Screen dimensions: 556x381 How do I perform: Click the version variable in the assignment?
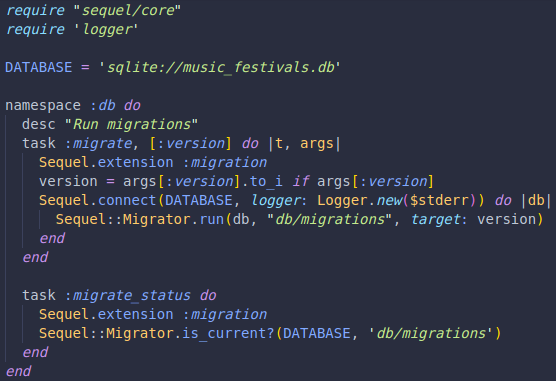[68, 181]
